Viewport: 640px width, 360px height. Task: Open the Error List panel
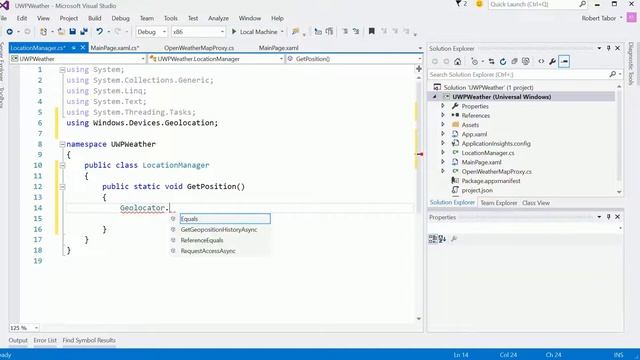[x=45, y=340]
